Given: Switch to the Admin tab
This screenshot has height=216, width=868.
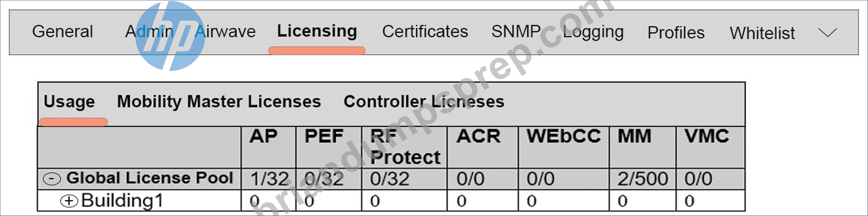Looking at the screenshot, I should (150, 32).
